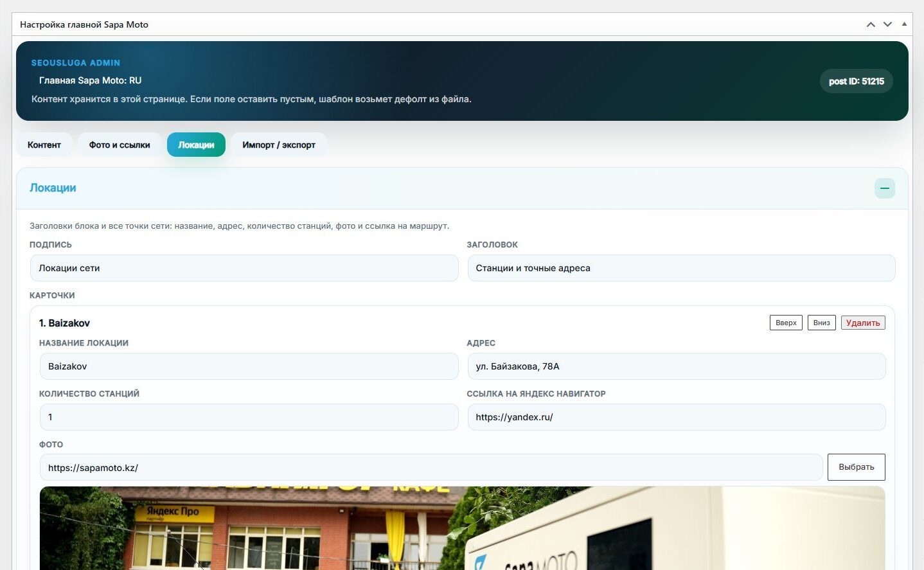This screenshot has width=924, height=570.
Task: Click the Локации section heading
Action: point(53,188)
